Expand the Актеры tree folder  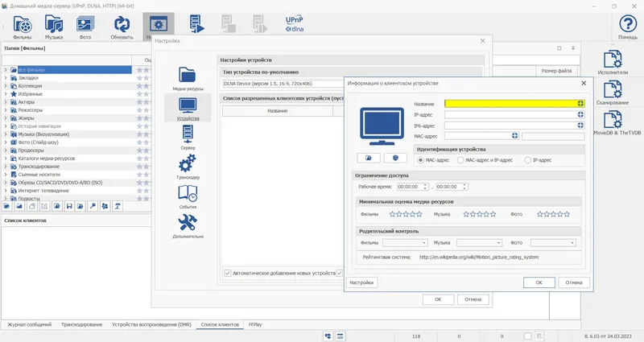(x=5, y=102)
